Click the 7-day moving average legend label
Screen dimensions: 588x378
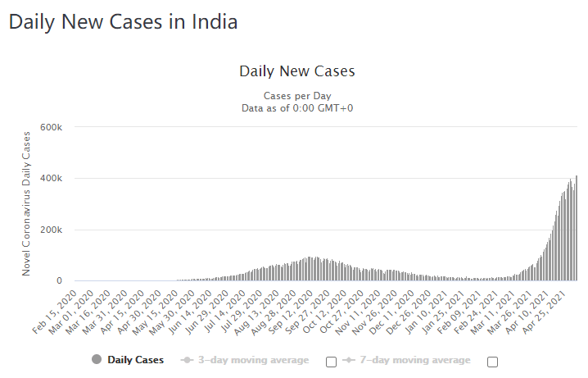pyautogui.click(x=415, y=360)
